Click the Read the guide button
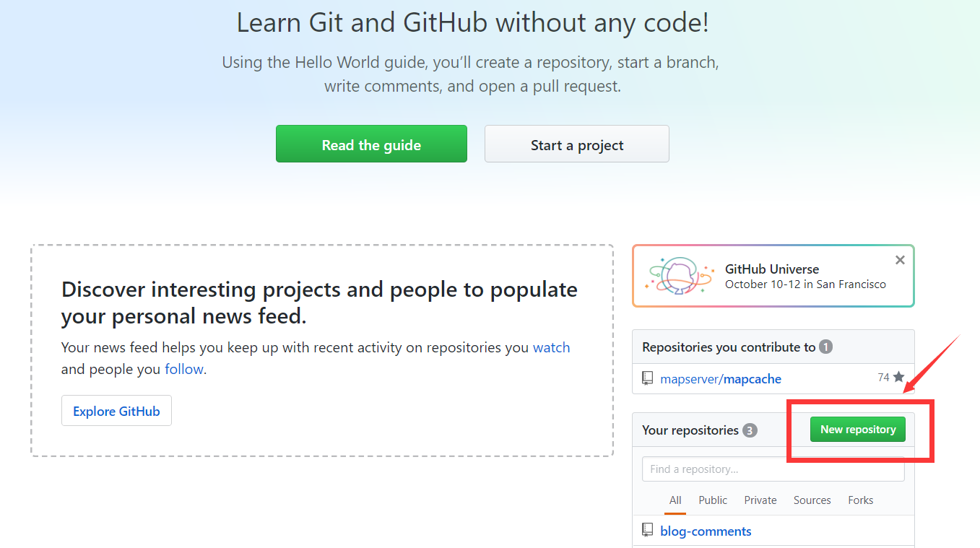Image resolution: width=980 pixels, height=548 pixels. pos(371,144)
